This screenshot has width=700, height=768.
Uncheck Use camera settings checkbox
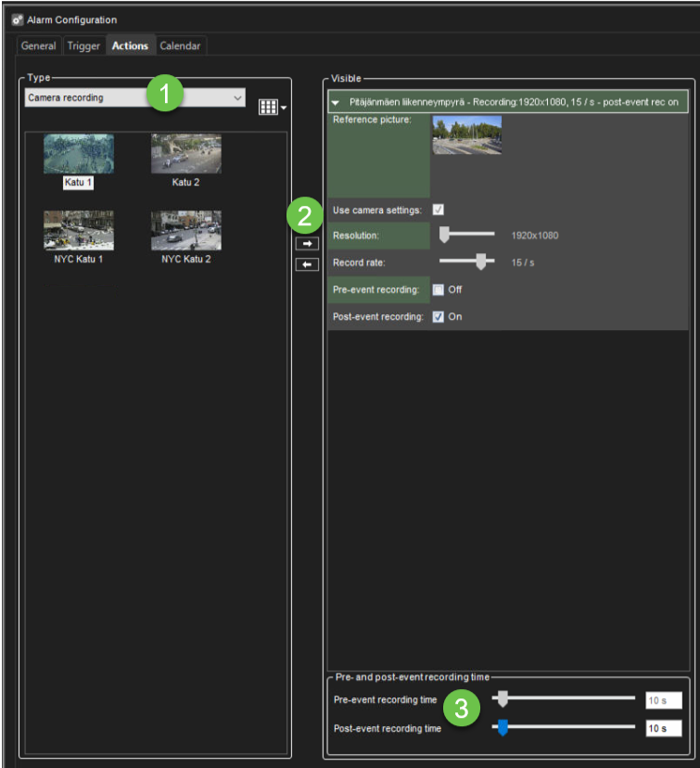(x=439, y=210)
